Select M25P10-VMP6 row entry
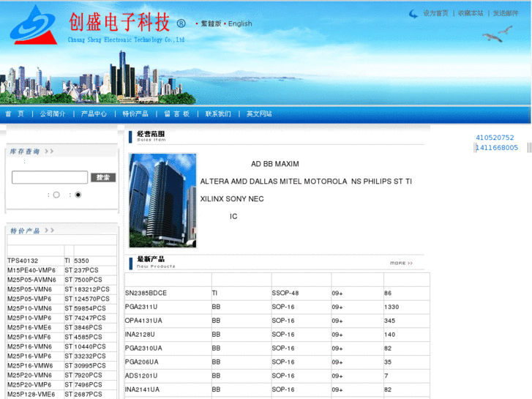The width and height of the screenshot is (532, 399). click(29, 318)
